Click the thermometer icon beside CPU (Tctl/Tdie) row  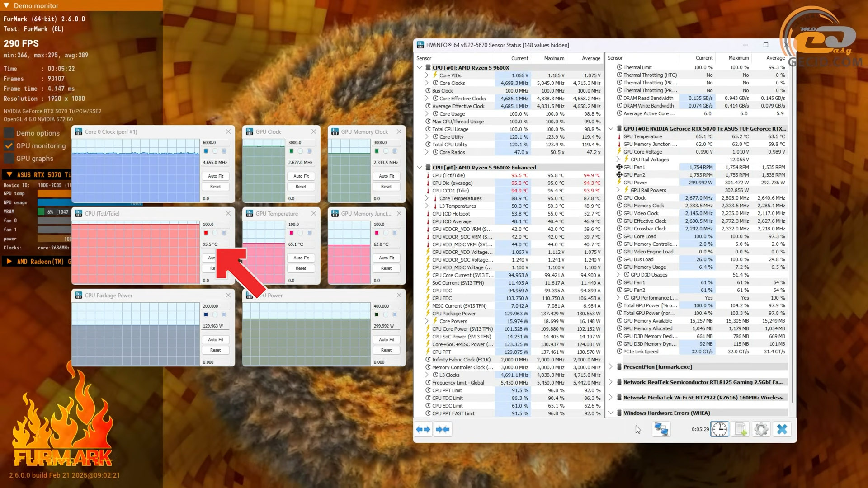point(428,175)
